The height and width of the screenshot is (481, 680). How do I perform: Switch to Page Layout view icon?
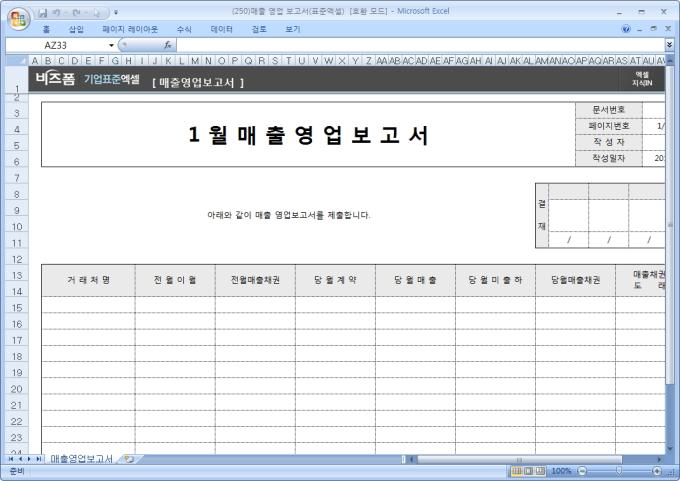click(x=528, y=471)
